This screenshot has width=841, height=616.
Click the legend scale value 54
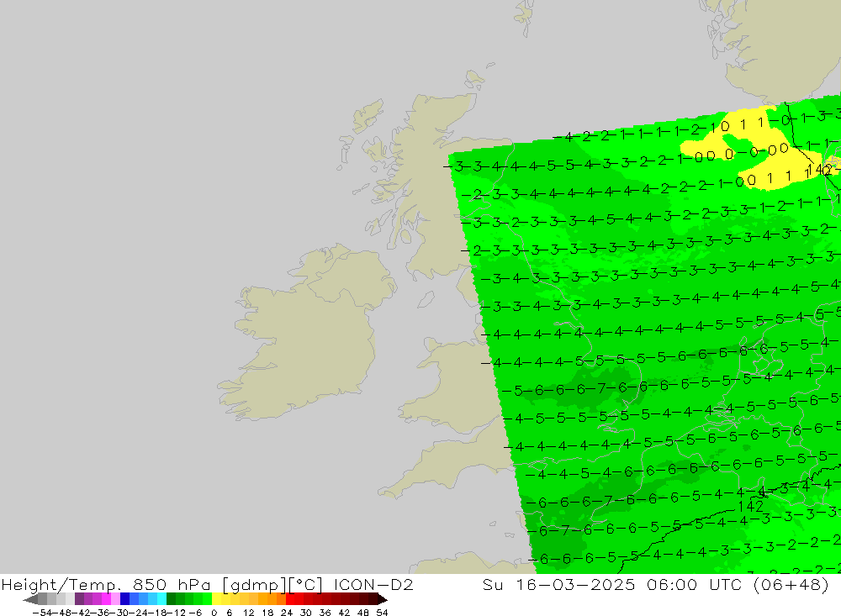pyautogui.click(x=382, y=613)
